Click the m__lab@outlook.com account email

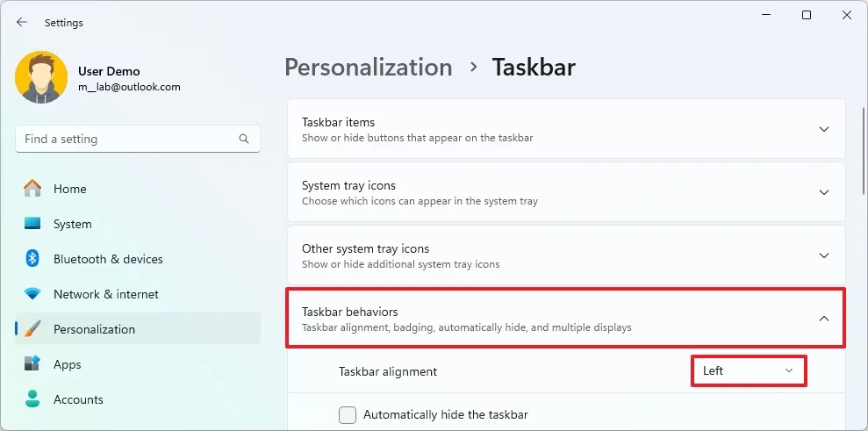129,87
